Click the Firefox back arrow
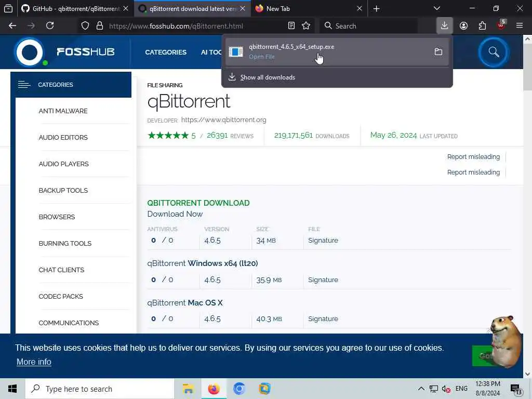 (12, 26)
